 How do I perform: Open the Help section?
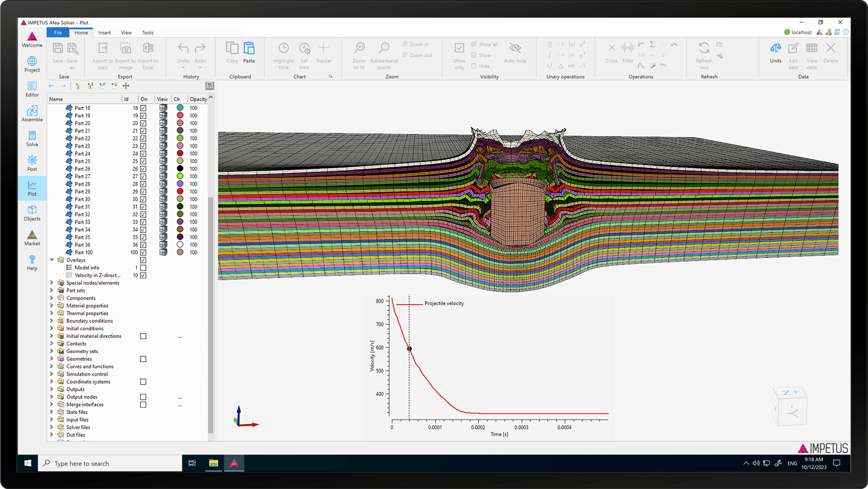pos(32,263)
